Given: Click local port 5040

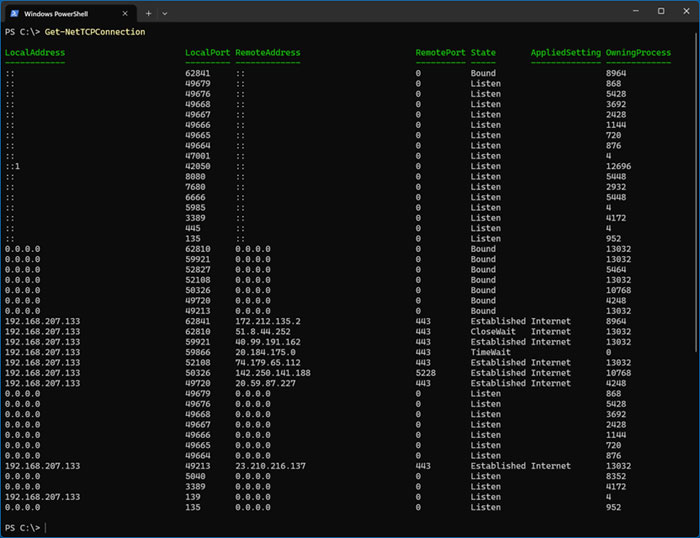Looking at the screenshot, I should click(x=195, y=476).
